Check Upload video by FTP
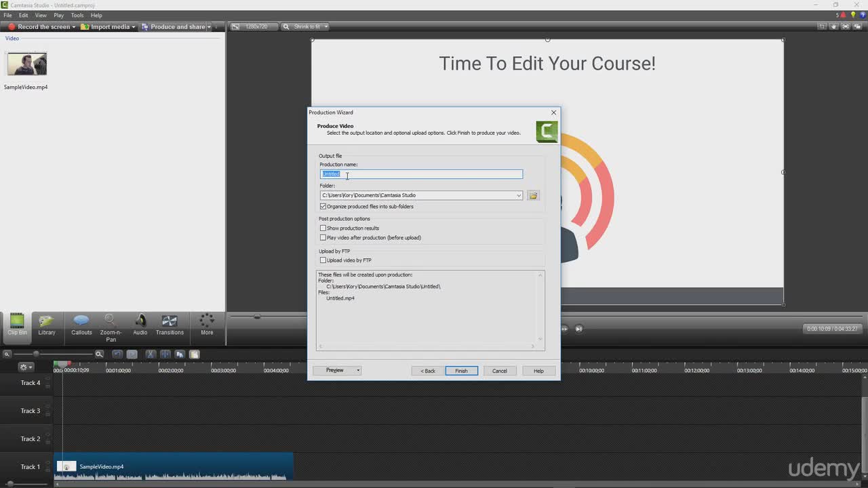Image resolution: width=868 pixels, height=488 pixels. pyautogui.click(x=323, y=260)
